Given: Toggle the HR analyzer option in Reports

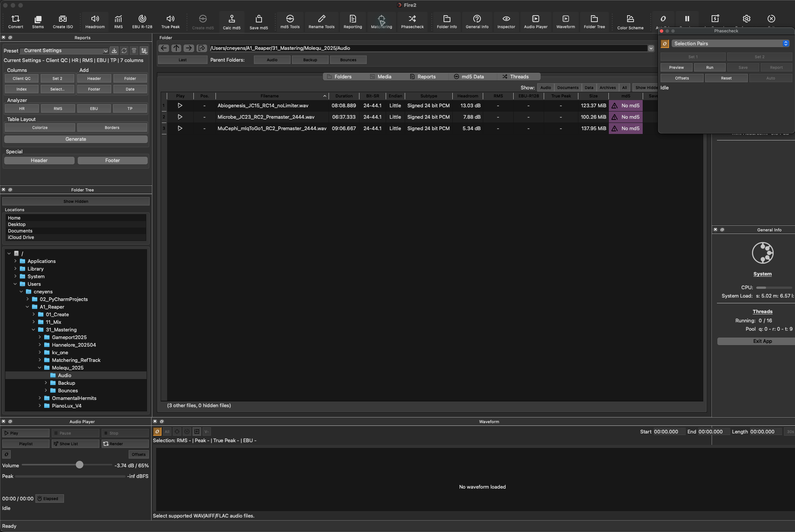Looking at the screenshot, I should pos(22,108).
